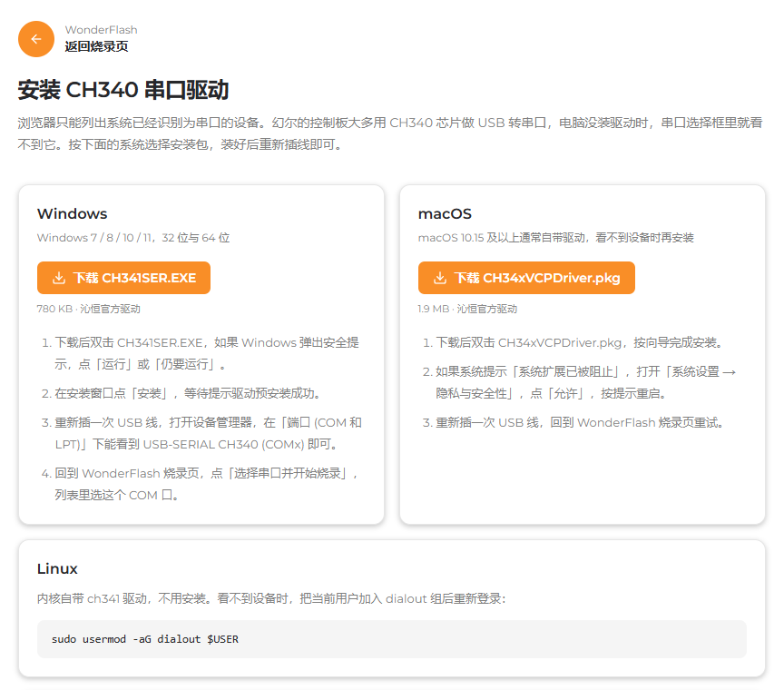Click the Linux card heading

pyautogui.click(x=57, y=569)
